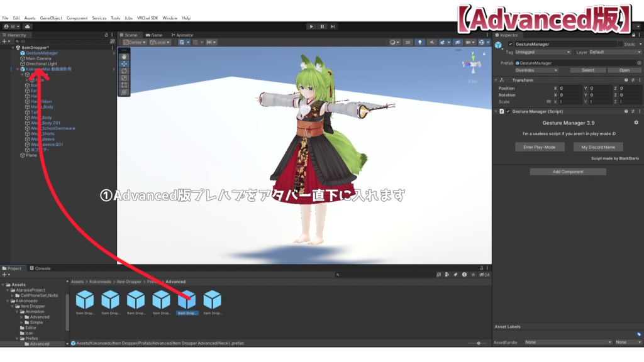Adjust the Project icon size slider
Image resolution: width=644 pixels, height=362 pixels.
click(x=478, y=343)
